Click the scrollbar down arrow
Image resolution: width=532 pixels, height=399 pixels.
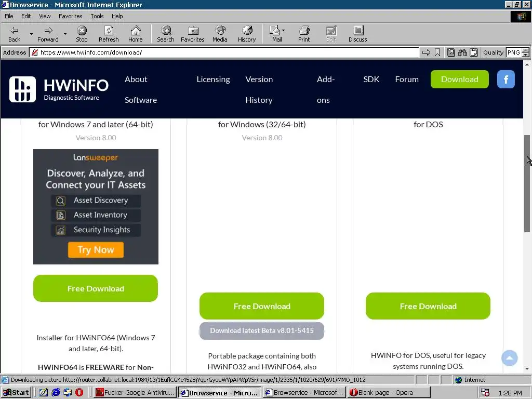pyautogui.click(x=527, y=369)
